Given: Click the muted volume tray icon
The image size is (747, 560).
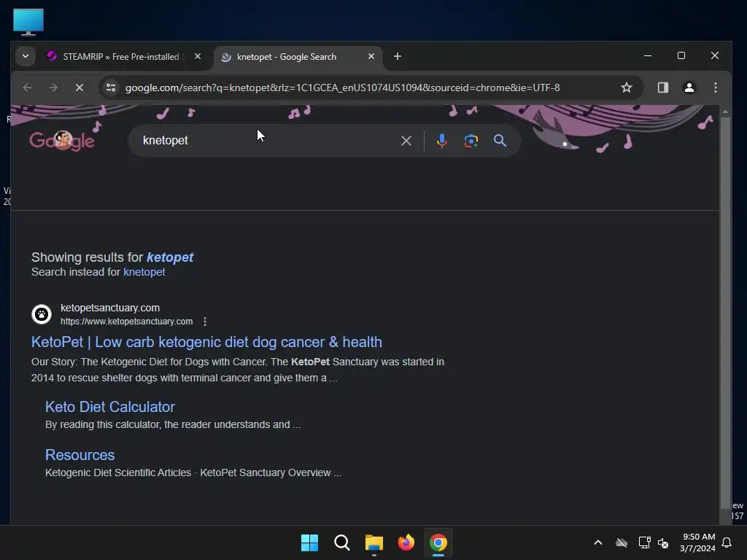Looking at the screenshot, I should coord(663,542).
